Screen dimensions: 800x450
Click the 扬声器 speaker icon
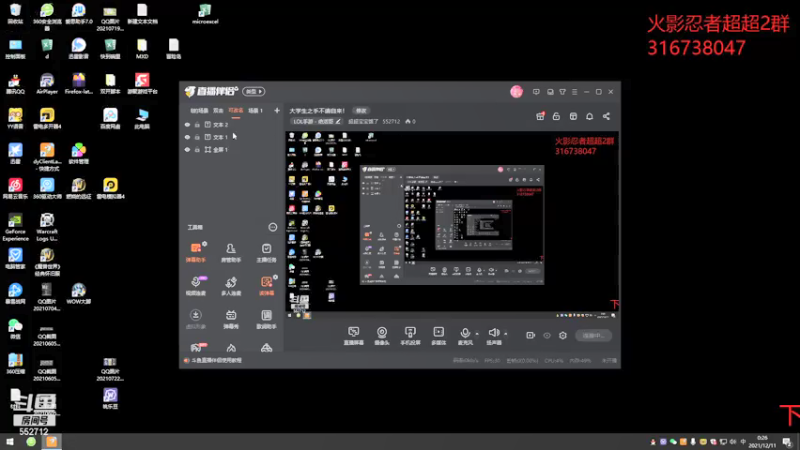(x=493, y=334)
